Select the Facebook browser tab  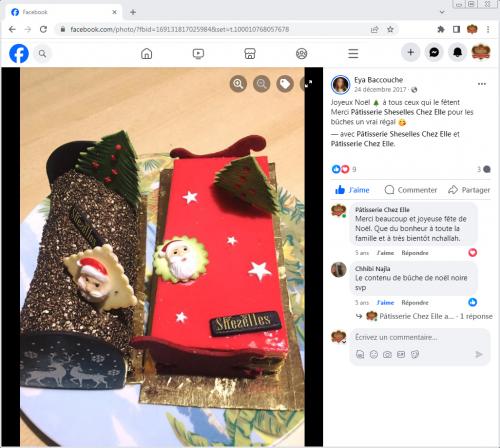coord(63,12)
